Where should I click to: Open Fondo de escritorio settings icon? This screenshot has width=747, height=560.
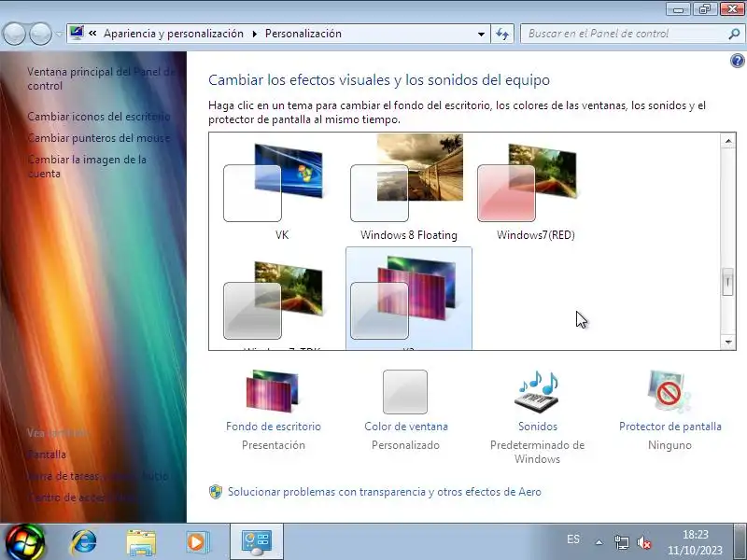(x=273, y=391)
